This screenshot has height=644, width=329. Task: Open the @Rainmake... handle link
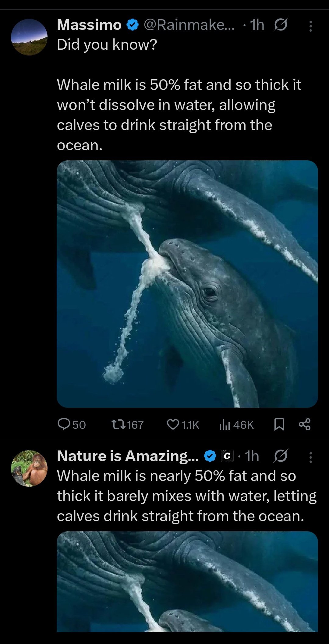189,25
